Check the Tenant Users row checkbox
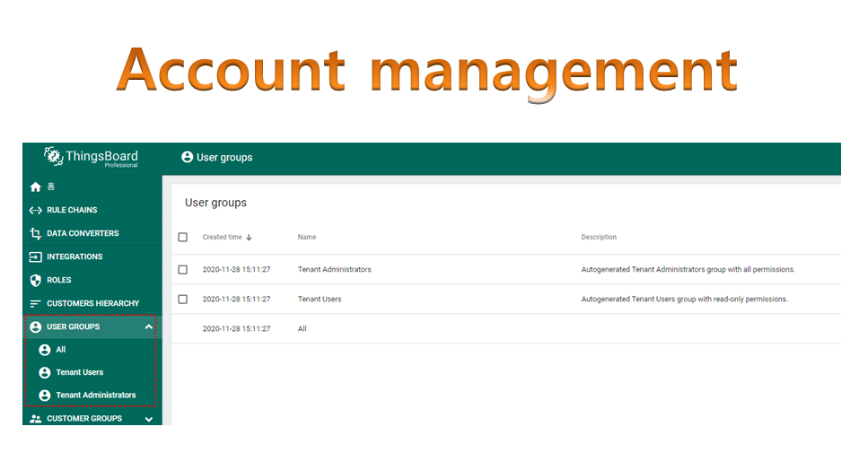The height and width of the screenshot is (470, 868). (183, 300)
